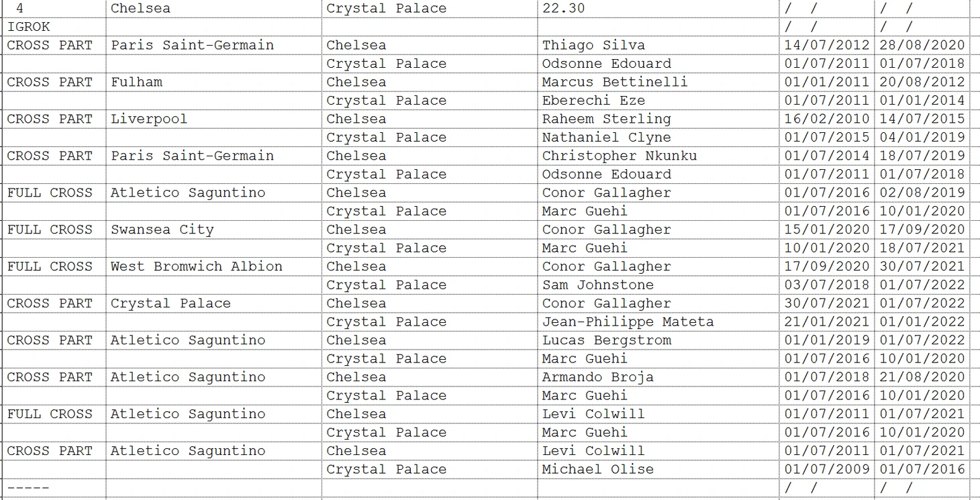This screenshot has height=500, width=980.
Task: Select the 22.30 value cell
Action: tap(658, 8)
